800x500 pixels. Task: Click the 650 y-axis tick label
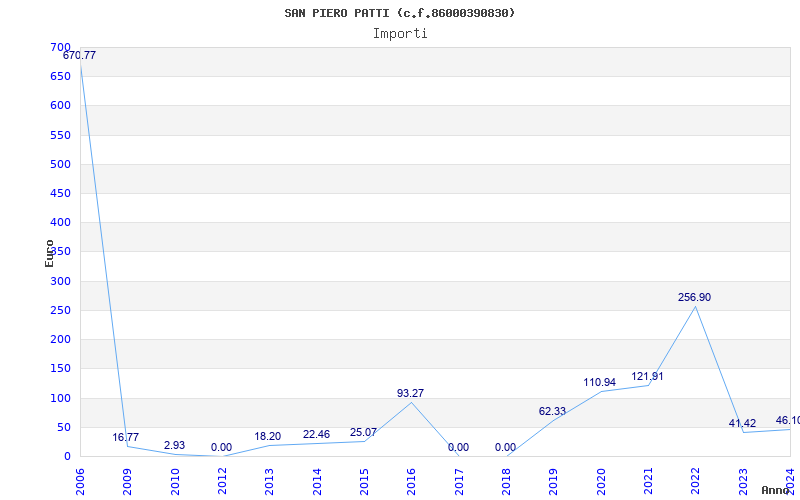pos(60,77)
